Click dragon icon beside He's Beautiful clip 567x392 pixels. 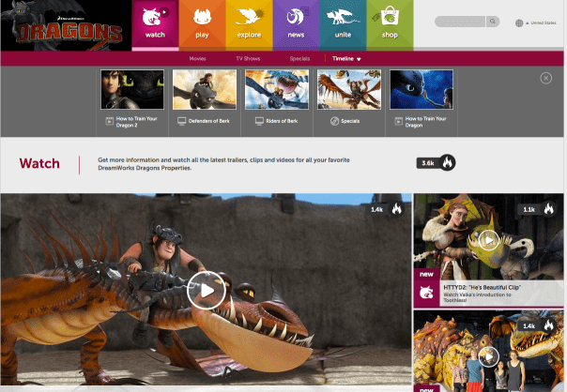coord(427,293)
